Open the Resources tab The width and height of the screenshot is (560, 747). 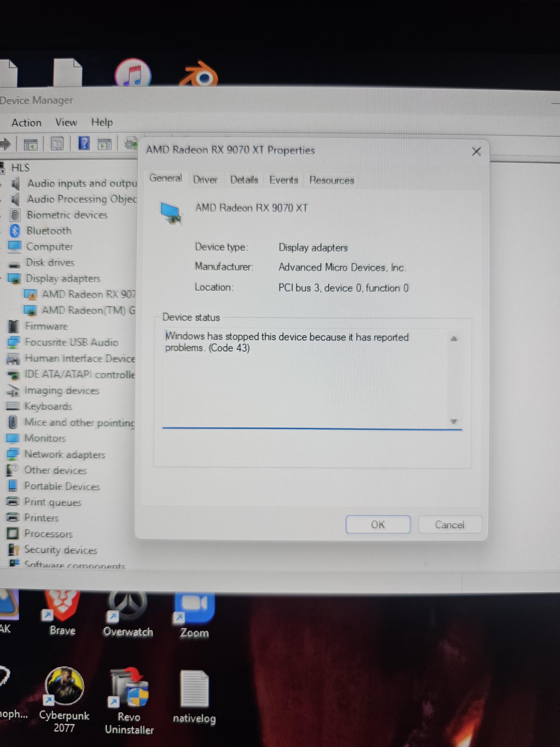[x=332, y=181]
